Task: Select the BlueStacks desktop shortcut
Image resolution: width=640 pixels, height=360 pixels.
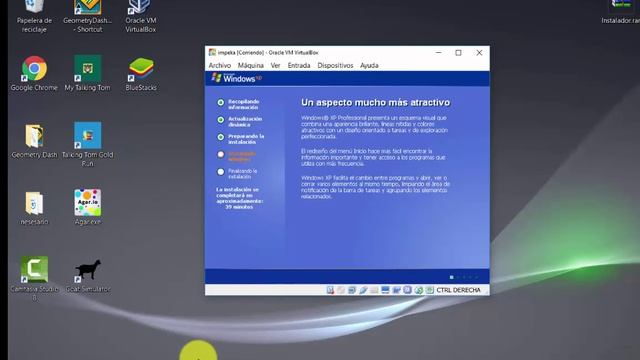Action: [x=141, y=73]
